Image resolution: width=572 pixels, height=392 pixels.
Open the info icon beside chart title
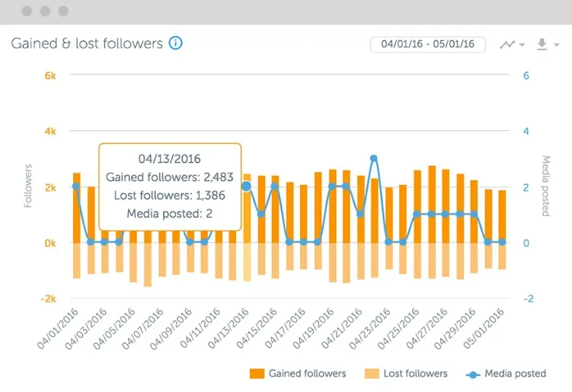coord(175,43)
